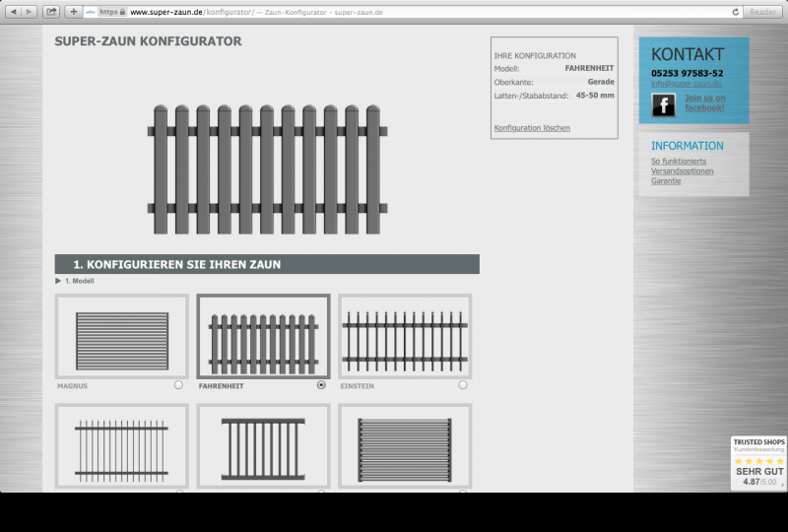Choose the framed vertical-bar fence thumbnail
The height and width of the screenshot is (532, 788).
pos(263,445)
